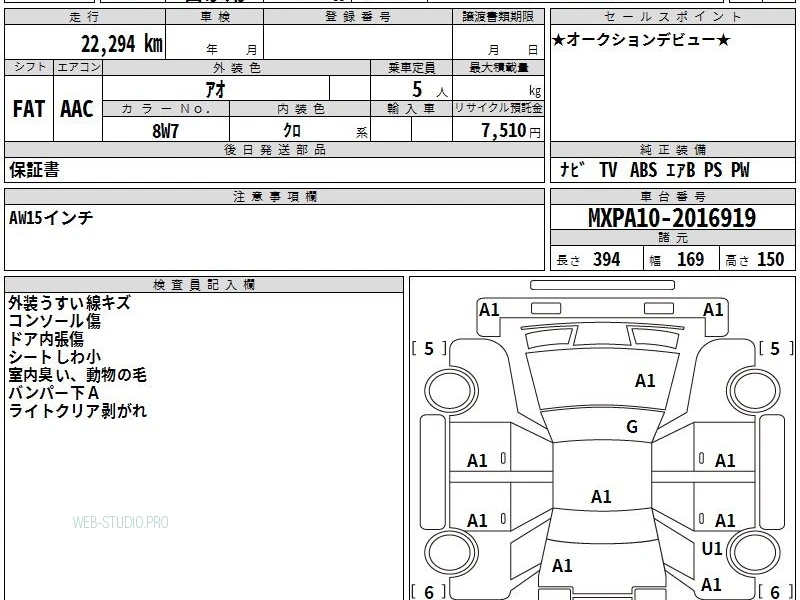The image size is (800, 600).
Task: Select the inspector note 外装うすい線キズ
Action: coord(69,303)
